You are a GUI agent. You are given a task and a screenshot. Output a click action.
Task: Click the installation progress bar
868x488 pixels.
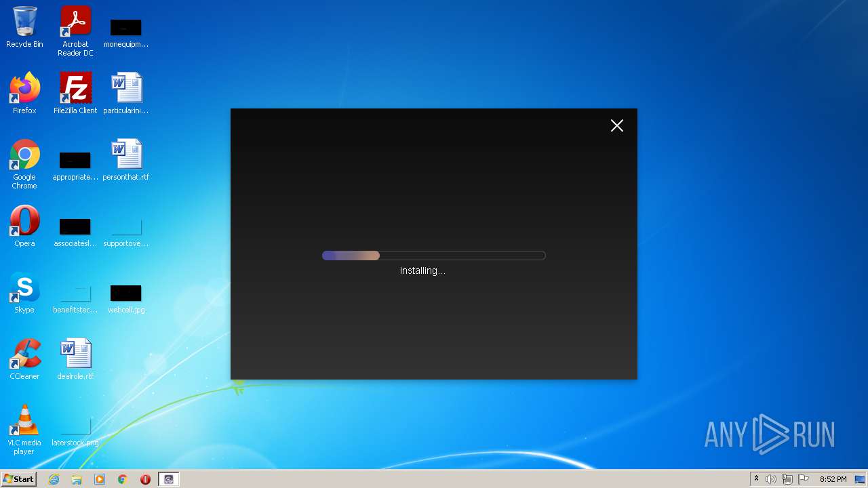pyautogui.click(x=433, y=256)
